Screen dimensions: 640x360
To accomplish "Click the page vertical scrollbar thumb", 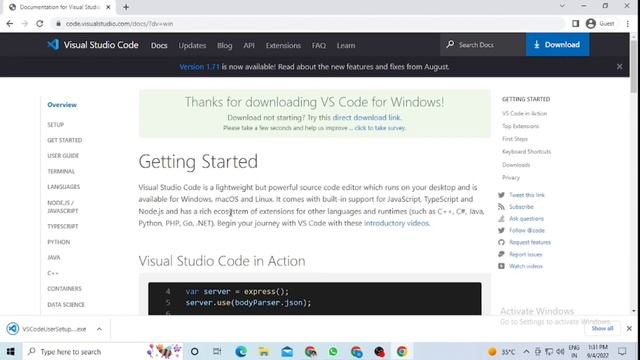I will tap(633, 67).
